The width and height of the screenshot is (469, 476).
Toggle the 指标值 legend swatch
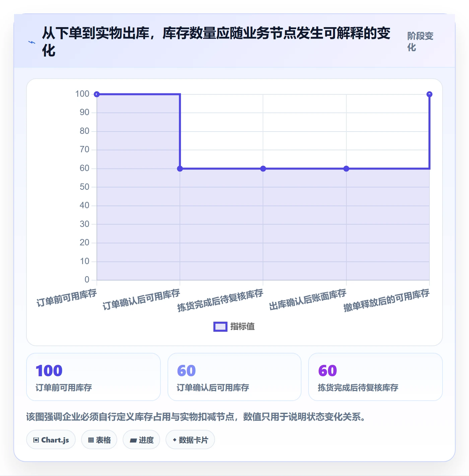point(220,327)
